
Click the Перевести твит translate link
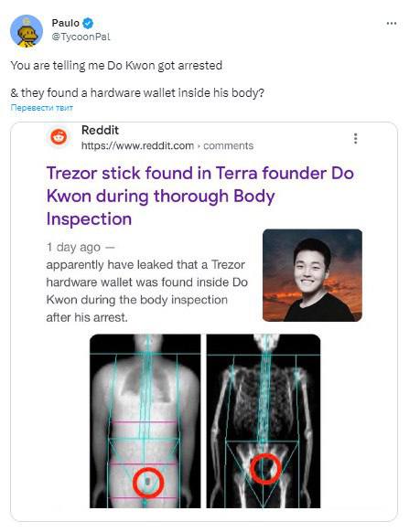(x=42, y=108)
